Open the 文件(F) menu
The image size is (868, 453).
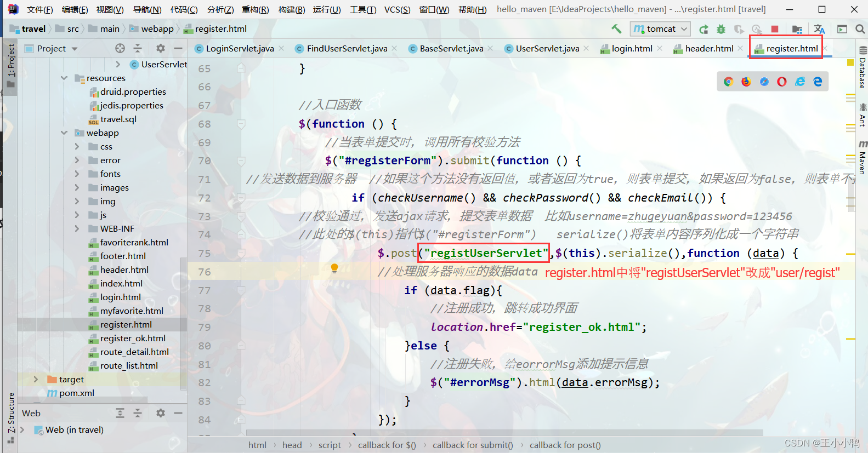coord(39,9)
